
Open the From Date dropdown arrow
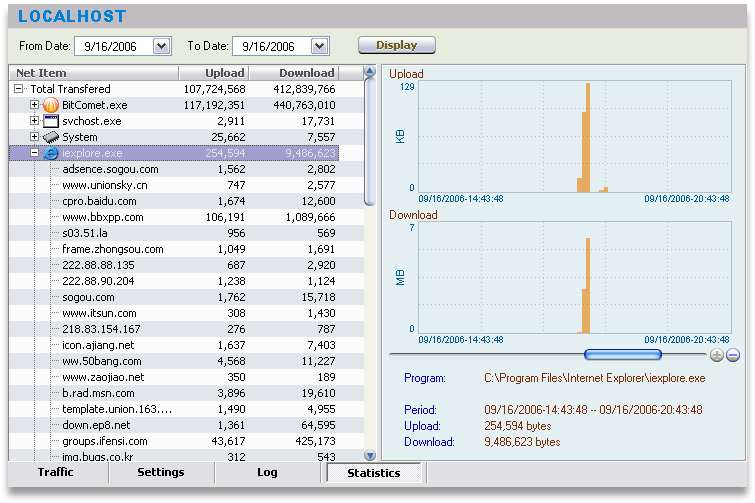(x=161, y=46)
